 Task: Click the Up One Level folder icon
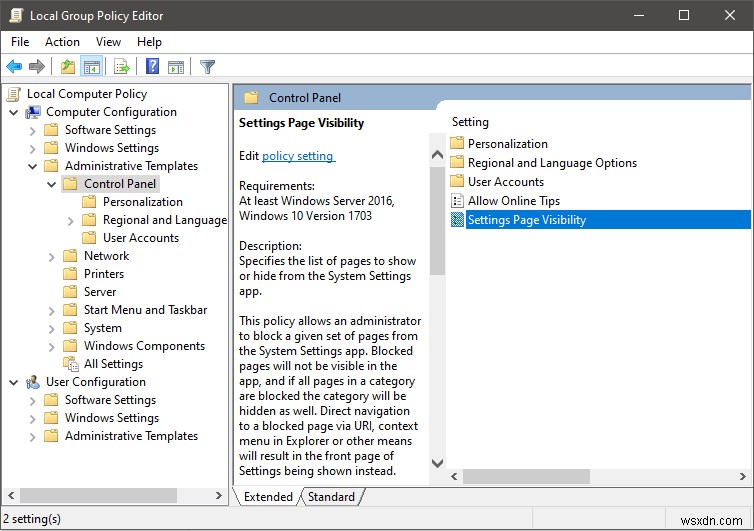[67, 67]
